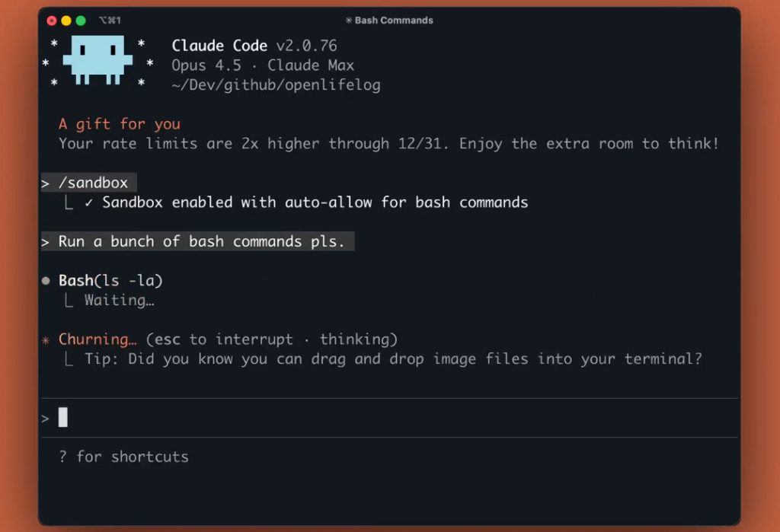The image size is (780, 532).
Task: Click the checkmark beside Sandbox enabled
Action: 89,202
